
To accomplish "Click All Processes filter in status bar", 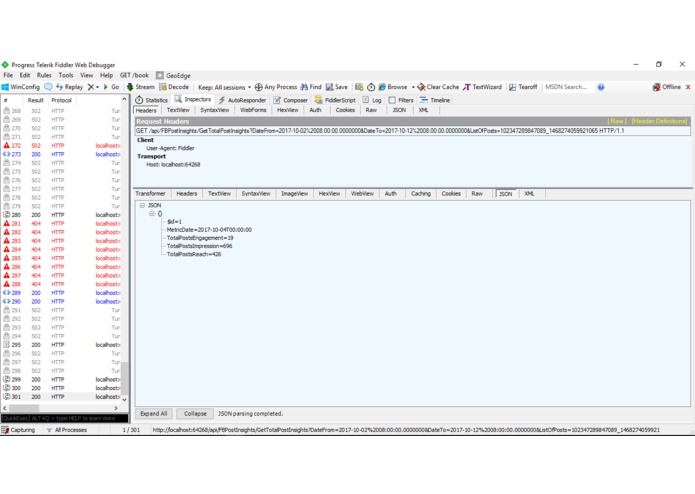I will (x=67, y=430).
